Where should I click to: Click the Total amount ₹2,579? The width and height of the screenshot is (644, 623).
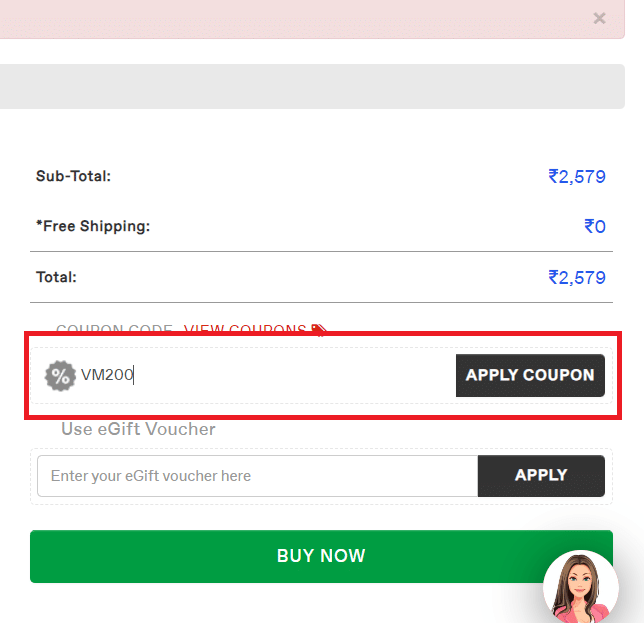pyautogui.click(x=577, y=277)
